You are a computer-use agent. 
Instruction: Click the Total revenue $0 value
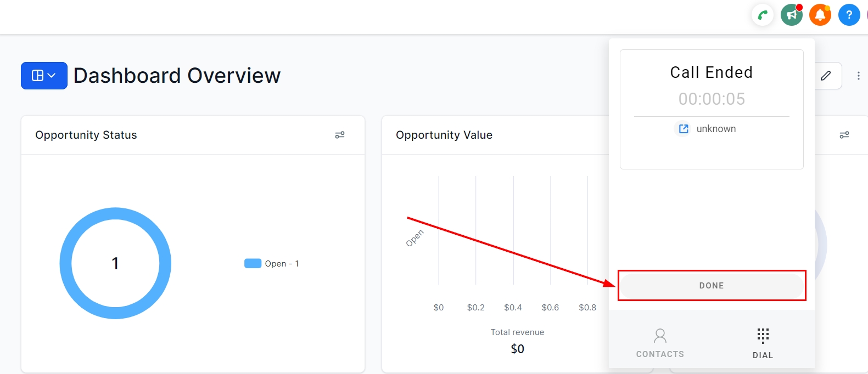(517, 349)
